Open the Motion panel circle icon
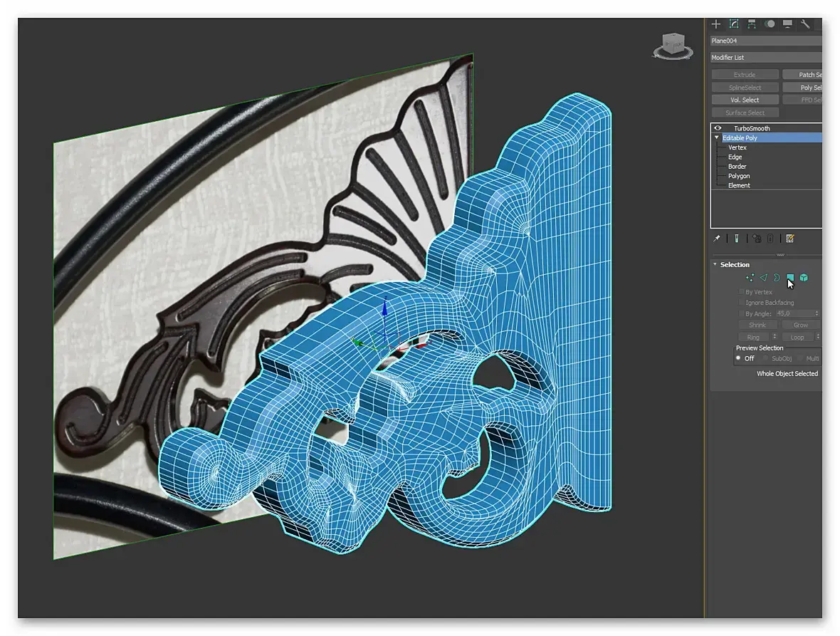 [x=770, y=24]
